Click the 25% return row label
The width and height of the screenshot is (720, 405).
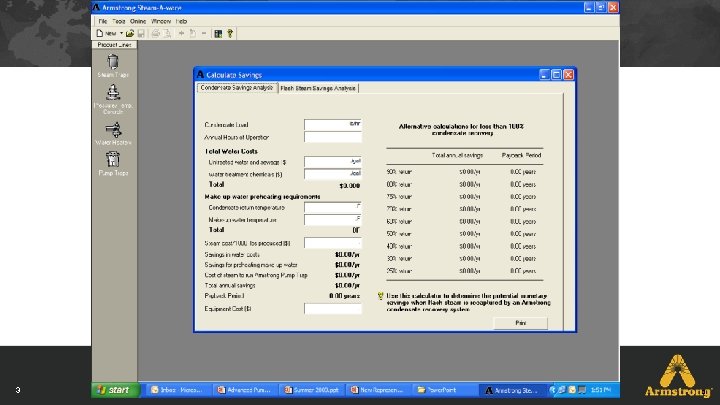[399, 271]
